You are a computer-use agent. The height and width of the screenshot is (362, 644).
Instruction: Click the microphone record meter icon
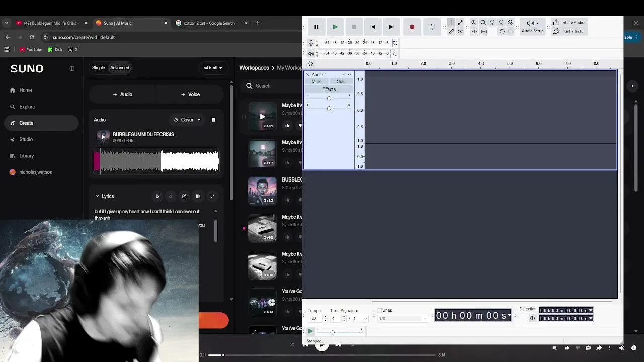311,43
